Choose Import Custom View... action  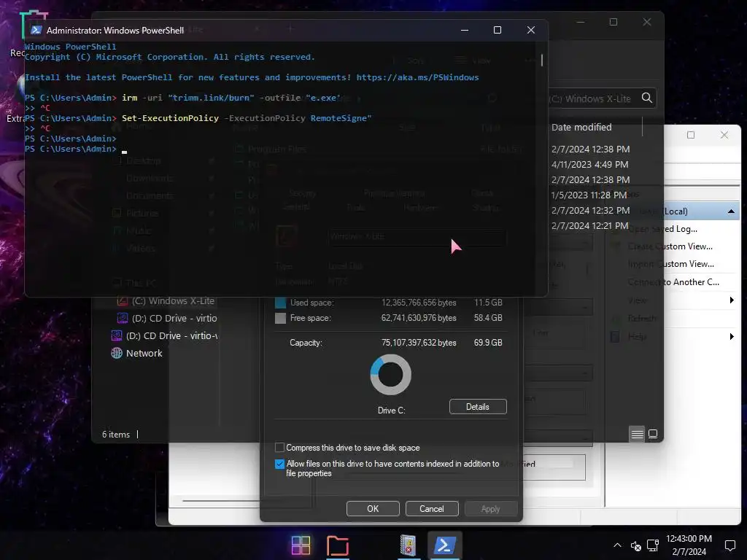click(x=671, y=264)
